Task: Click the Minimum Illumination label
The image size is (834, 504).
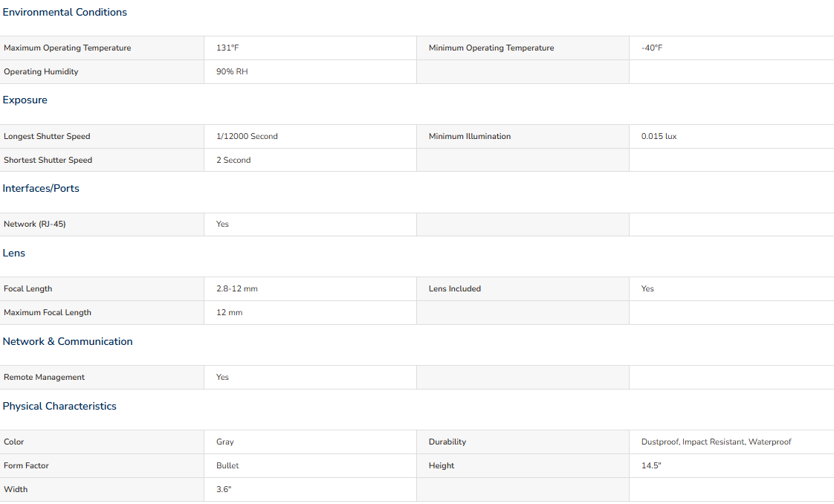Action: pyautogui.click(x=470, y=136)
